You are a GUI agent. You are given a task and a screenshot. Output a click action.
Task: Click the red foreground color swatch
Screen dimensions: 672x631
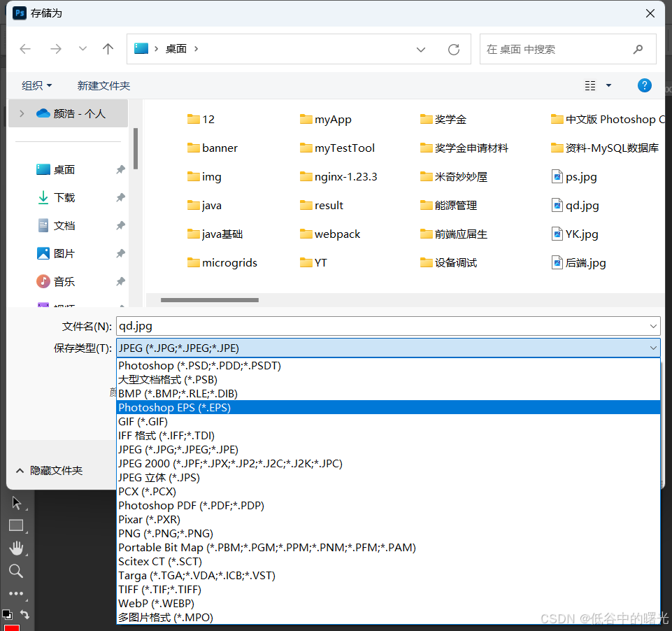(x=12, y=628)
